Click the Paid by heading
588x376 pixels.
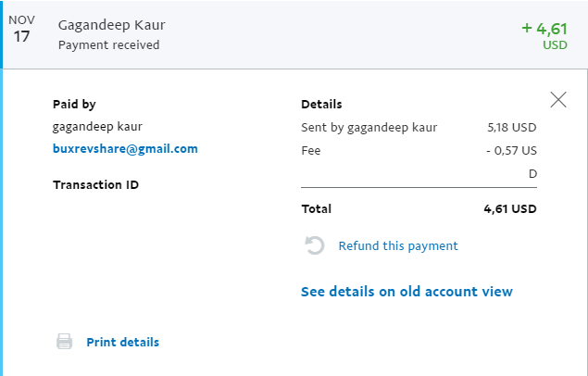74,105
